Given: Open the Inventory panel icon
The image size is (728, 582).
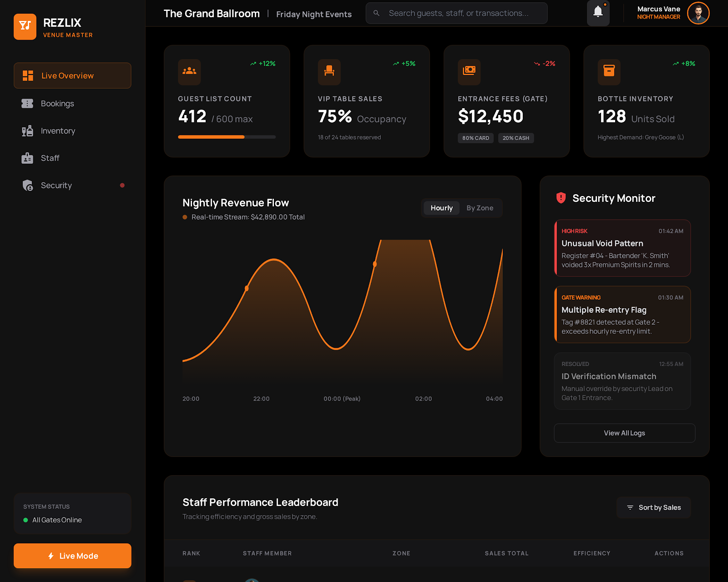Looking at the screenshot, I should (27, 130).
